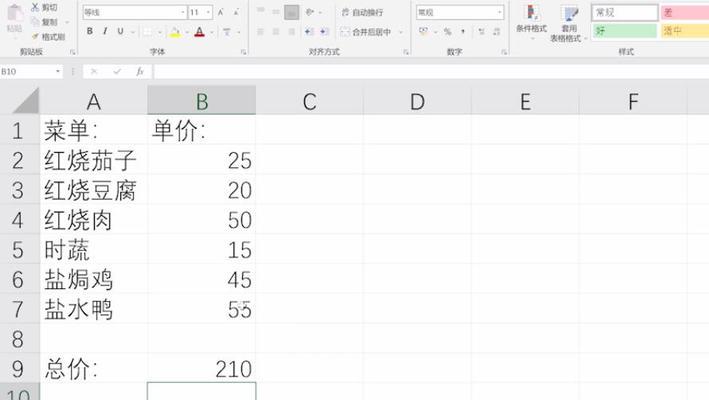709x400 pixels.
Task: Click the cell Borders icon
Action: coord(148,32)
